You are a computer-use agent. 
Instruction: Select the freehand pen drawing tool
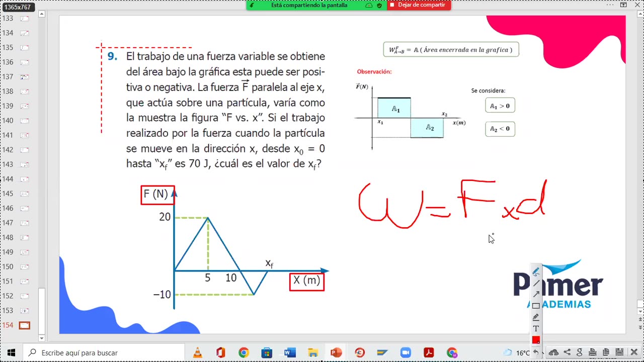point(536,272)
